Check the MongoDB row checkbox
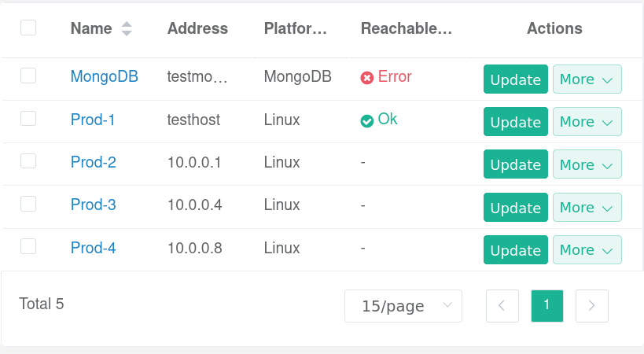This screenshot has width=644, height=354. [x=28, y=76]
